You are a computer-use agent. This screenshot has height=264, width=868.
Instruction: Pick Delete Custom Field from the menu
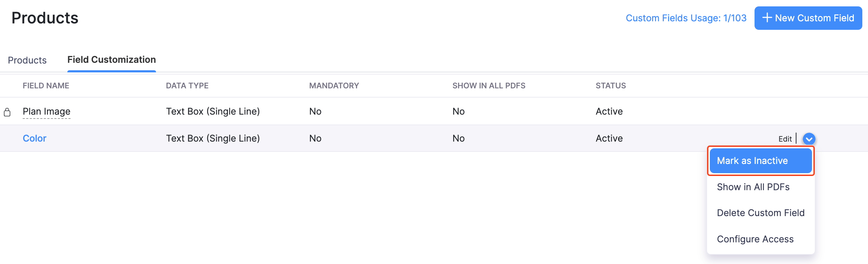[x=761, y=213]
